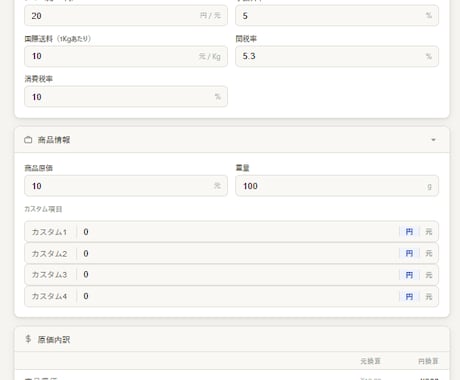Edit the 消費税率 field
The height and width of the screenshot is (380, 460).
[x=126, y=97]
